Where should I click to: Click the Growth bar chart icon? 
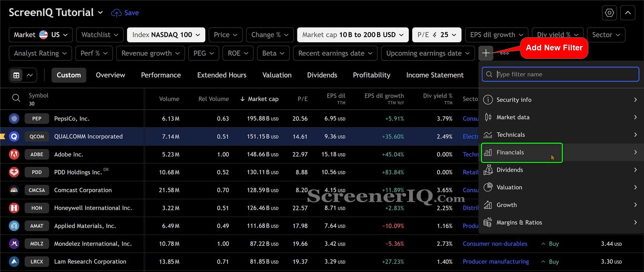pos(488,205)
